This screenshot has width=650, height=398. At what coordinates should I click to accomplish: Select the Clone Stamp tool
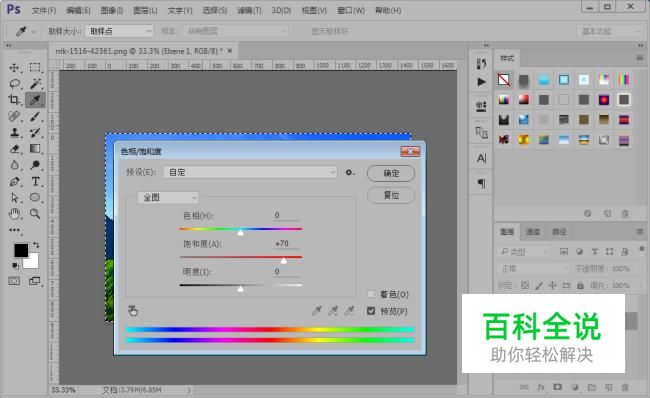click(x=15, y=133)
